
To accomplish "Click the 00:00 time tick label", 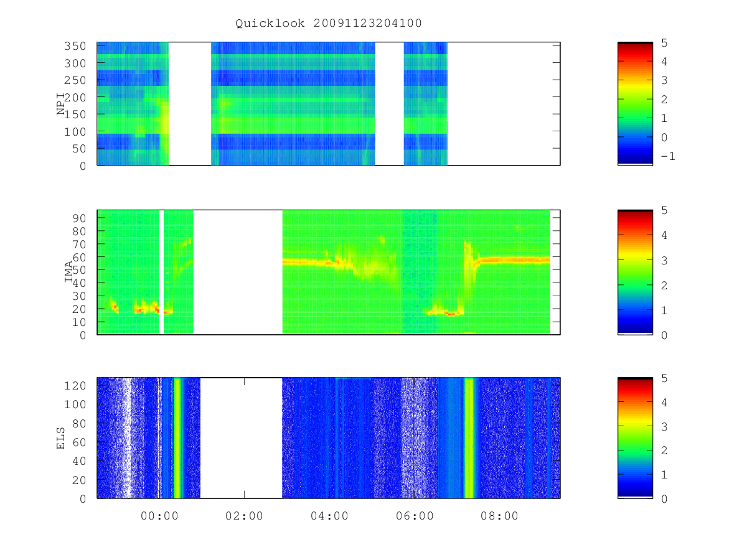I will [159, 516].
